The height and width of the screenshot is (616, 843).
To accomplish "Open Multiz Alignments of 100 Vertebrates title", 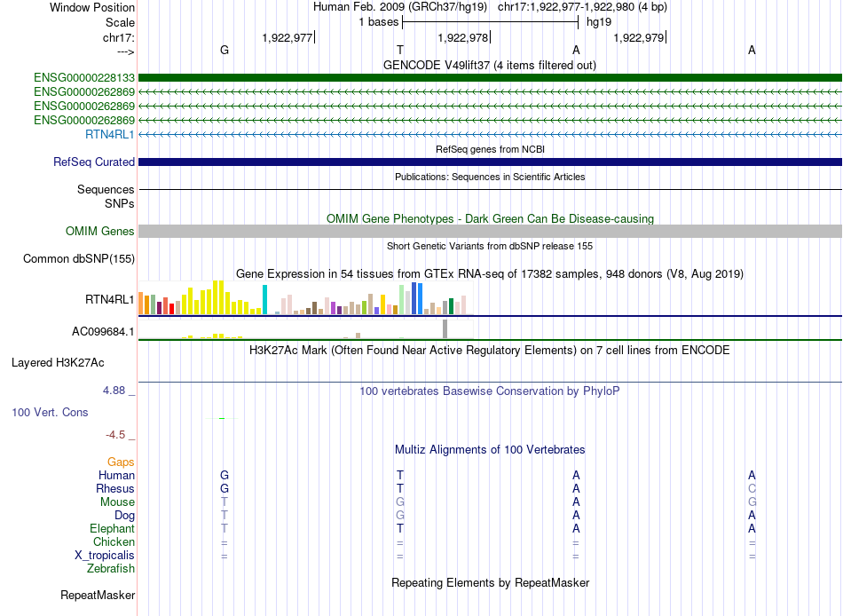I will 490,450.
